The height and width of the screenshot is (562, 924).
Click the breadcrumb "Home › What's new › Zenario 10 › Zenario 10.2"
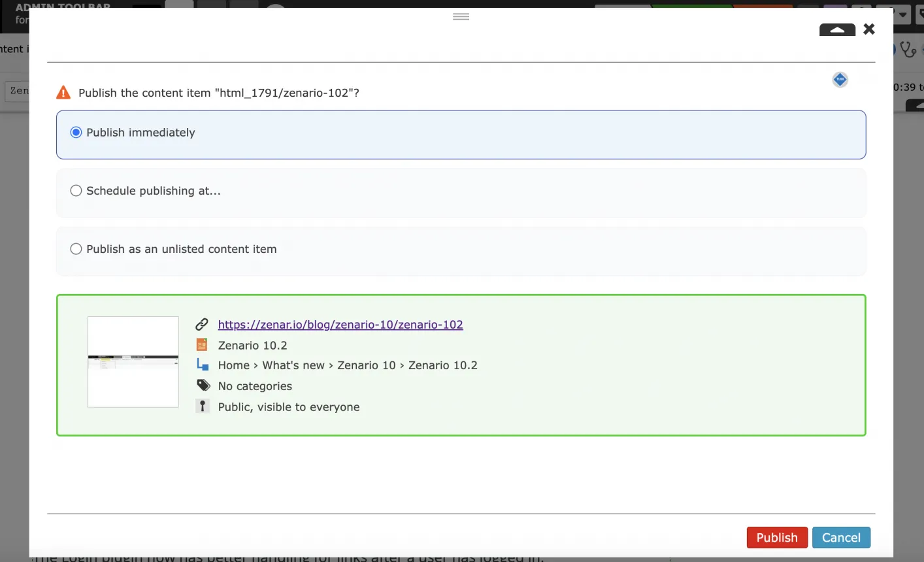[x=348, y=365]
